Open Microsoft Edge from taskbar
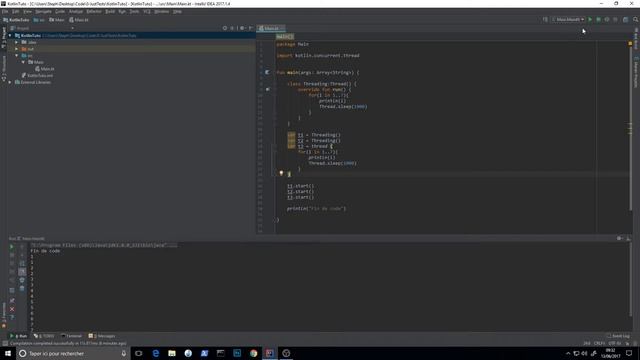Image resolution: width=640 pixels, height=360 pixels. pos(156,353)
